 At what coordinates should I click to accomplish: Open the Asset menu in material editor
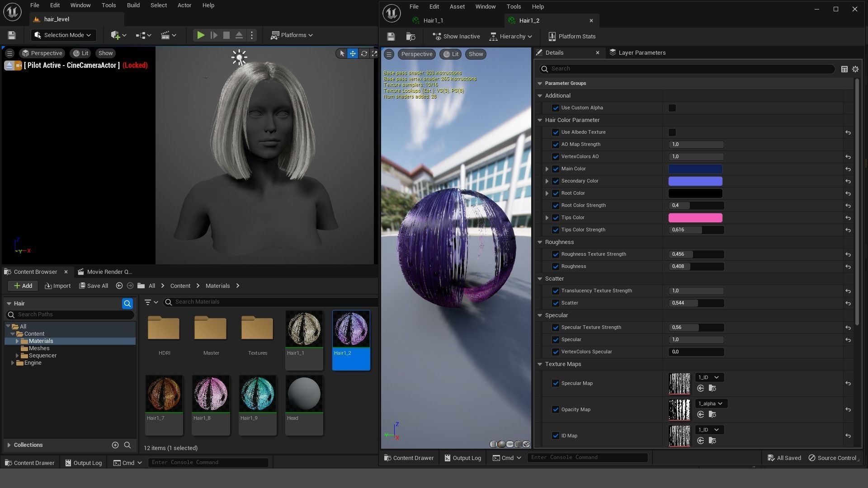457,7
